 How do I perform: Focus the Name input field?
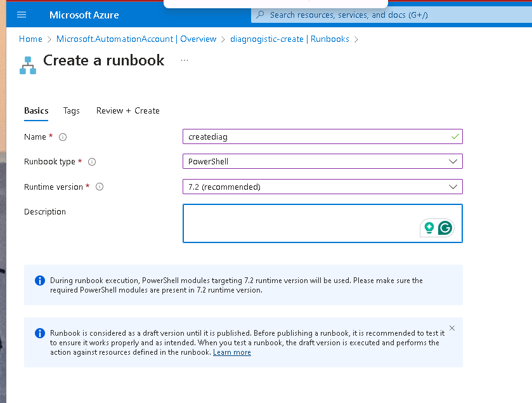pos(323,136)
